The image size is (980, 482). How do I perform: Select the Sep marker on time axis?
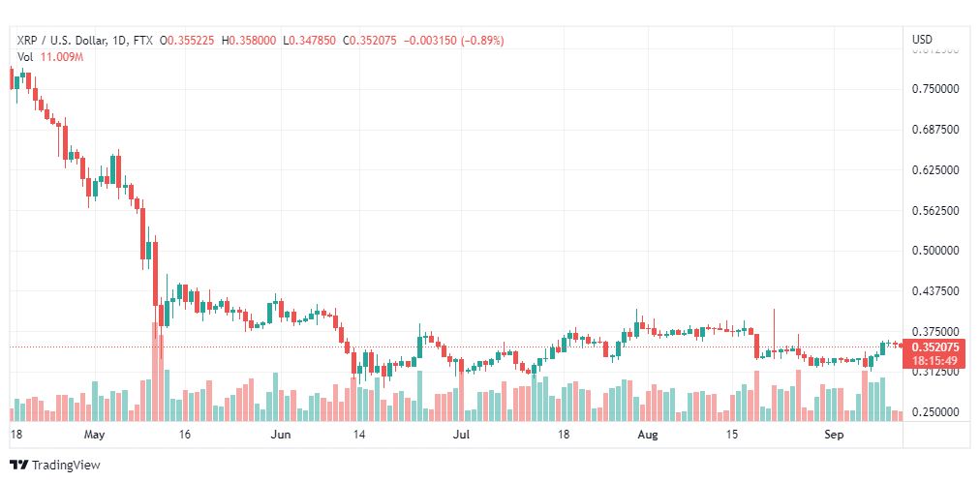[x=834, y=436]
